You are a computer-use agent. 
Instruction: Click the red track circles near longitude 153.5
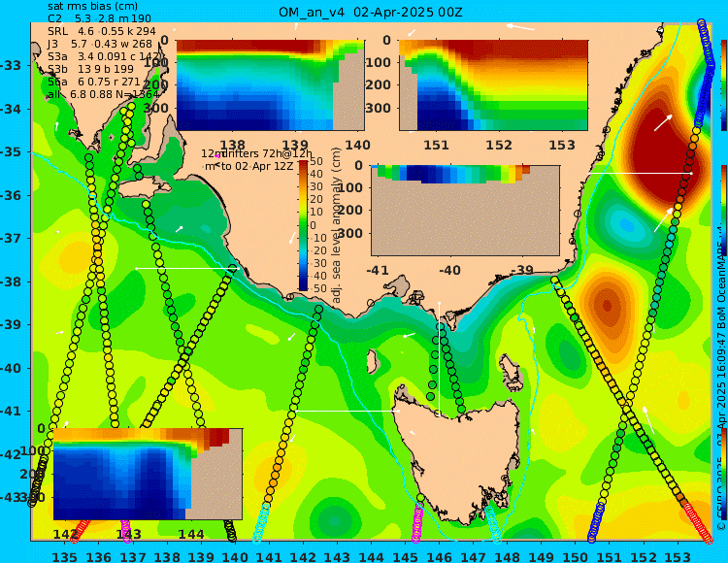[x=697, y=523]
